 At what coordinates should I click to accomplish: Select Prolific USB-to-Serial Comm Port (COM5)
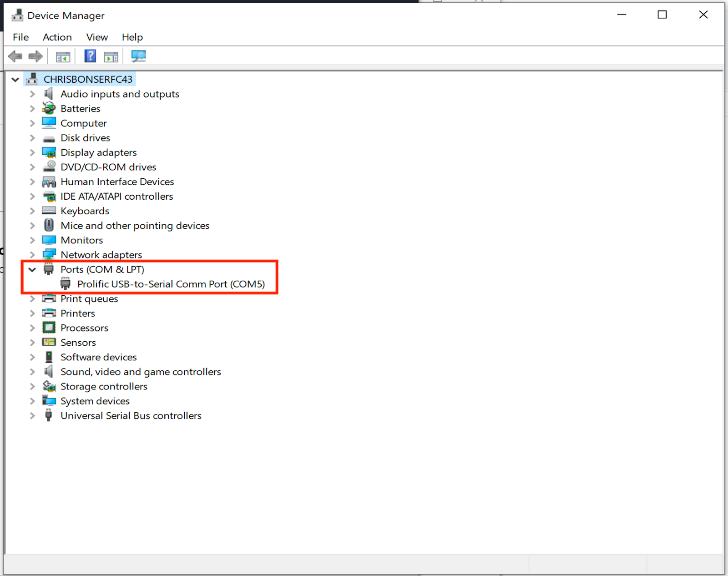point(171,284)
